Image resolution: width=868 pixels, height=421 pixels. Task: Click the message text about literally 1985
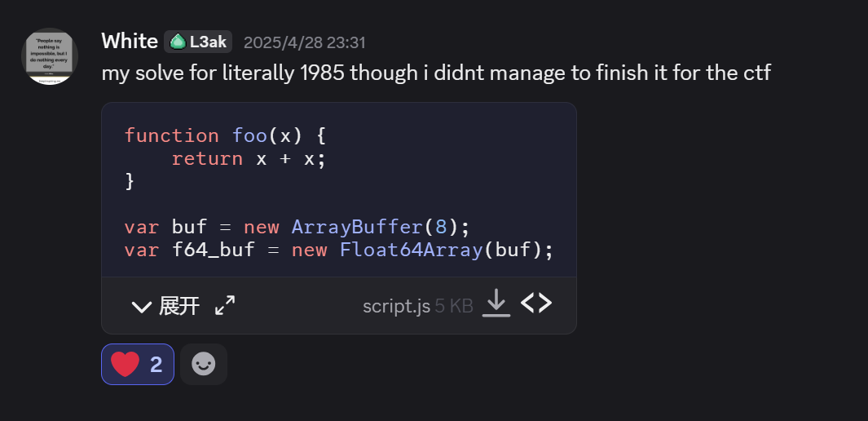tap(436, 73)
